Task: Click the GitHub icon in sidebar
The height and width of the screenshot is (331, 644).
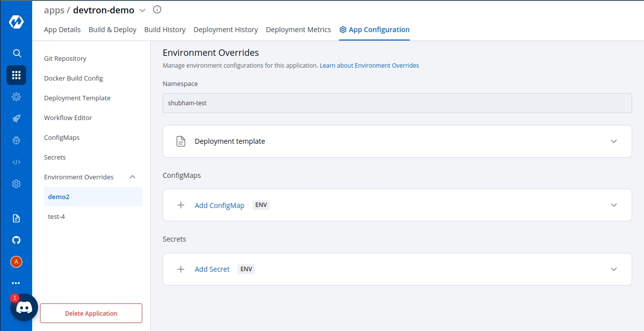Action: (16, 240)
